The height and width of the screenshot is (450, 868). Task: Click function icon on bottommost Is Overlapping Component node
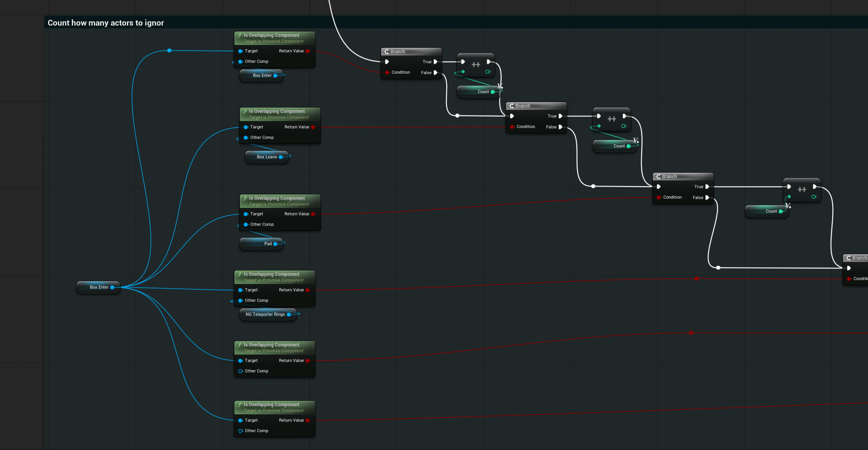pyautogui.click(x=240, y=405)
